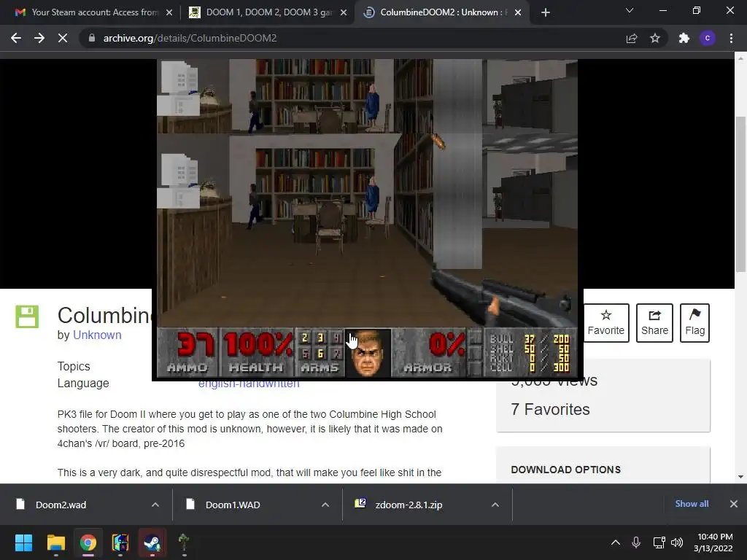The height and width of the screenshot is (560, 747).
Task: Flag this archive item
Action: (694, 322)
